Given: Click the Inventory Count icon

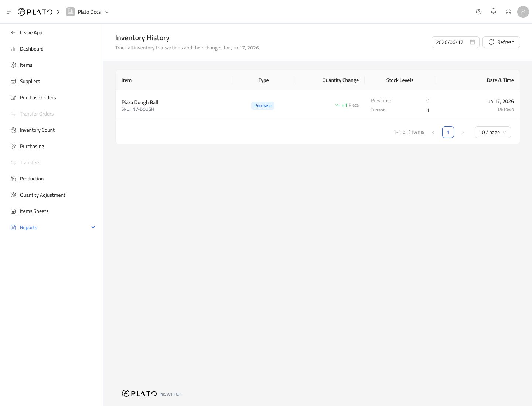Looking at the screenshot, I should [x=13, y=130].
